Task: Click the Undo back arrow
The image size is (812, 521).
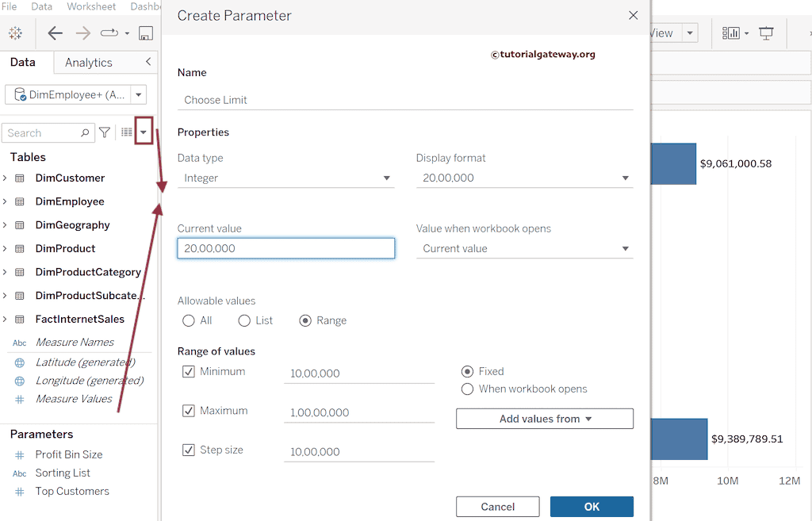Action: pyautogui.click(x=55, y=33)
